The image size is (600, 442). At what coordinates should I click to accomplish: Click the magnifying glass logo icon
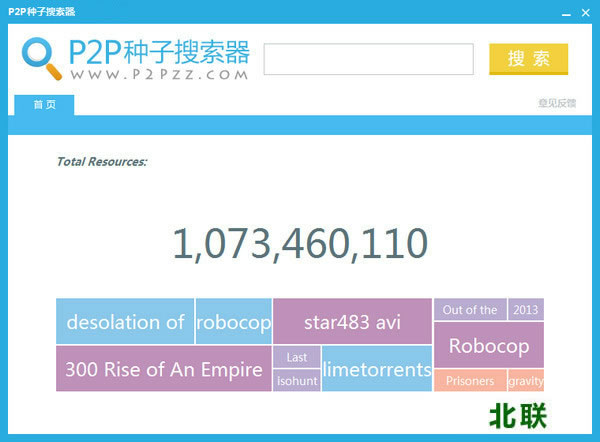coord(42,58)
